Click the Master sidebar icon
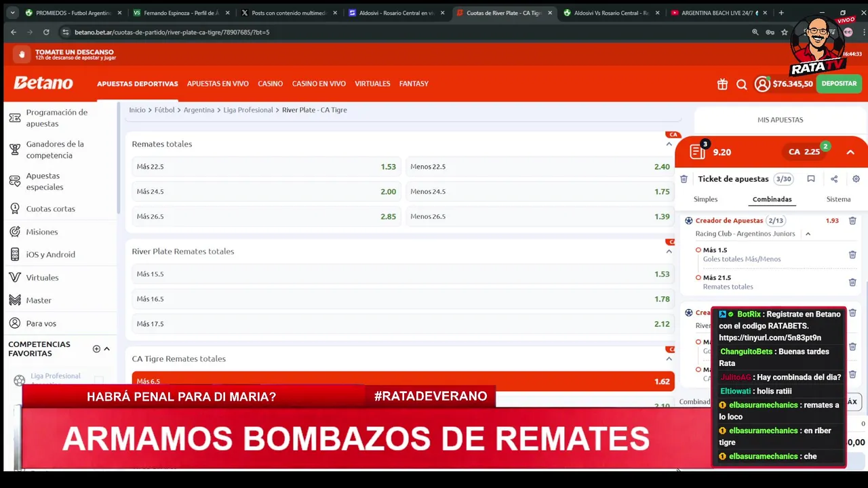Image resolution: width=868 pixels, height=488 pixels. pos(15,300)
